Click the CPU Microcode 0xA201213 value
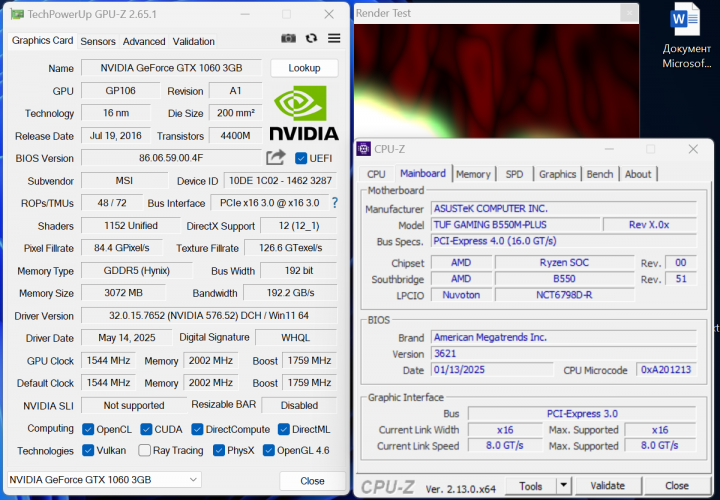The width and height of the screenshot is (720, 500). click(x=666, y=370)
